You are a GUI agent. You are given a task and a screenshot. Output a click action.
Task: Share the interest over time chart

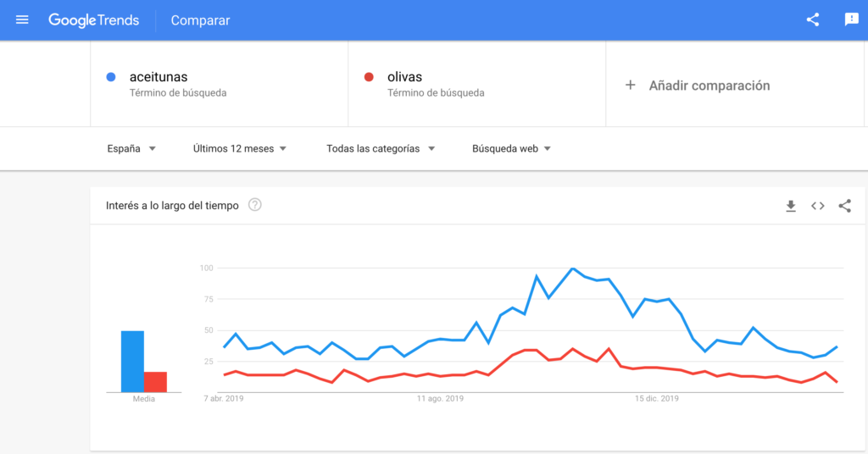844,206
